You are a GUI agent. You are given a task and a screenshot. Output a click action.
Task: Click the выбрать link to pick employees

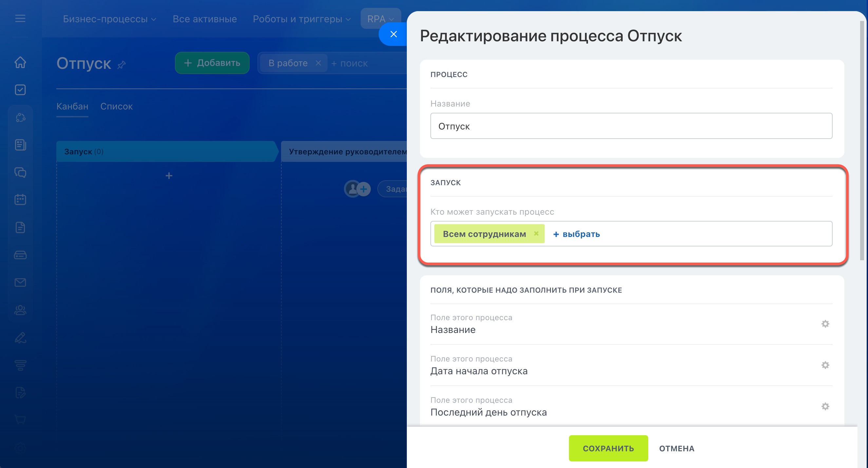pyautogui.click(x=576, y=234)
